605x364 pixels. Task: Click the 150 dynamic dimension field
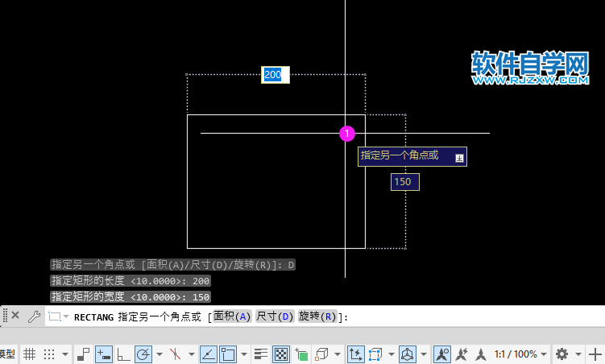[x=405, y=182]
